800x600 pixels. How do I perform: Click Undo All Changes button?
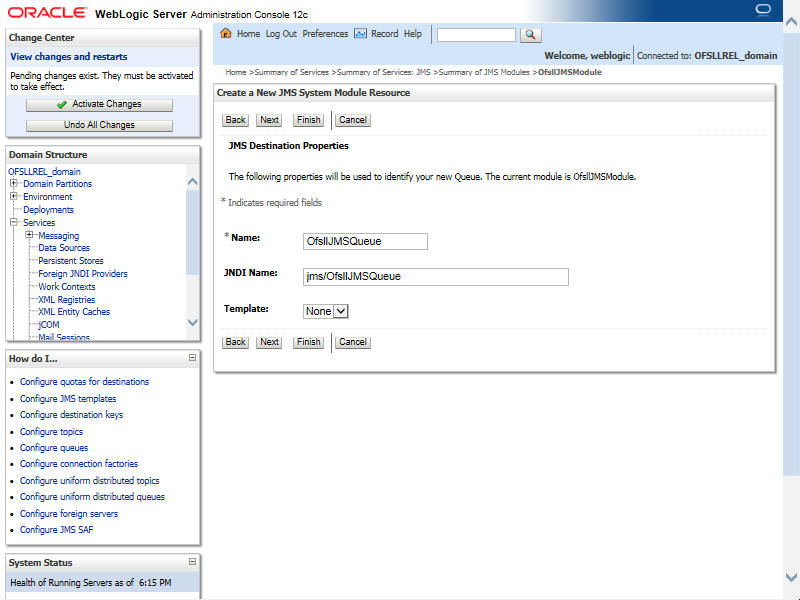click(x=99, y=125)
